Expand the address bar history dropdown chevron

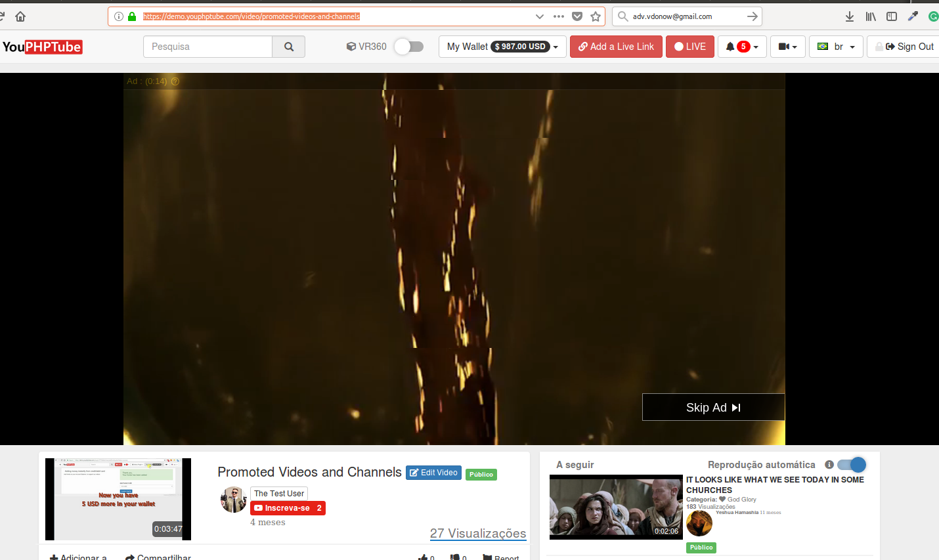(540, 16)
